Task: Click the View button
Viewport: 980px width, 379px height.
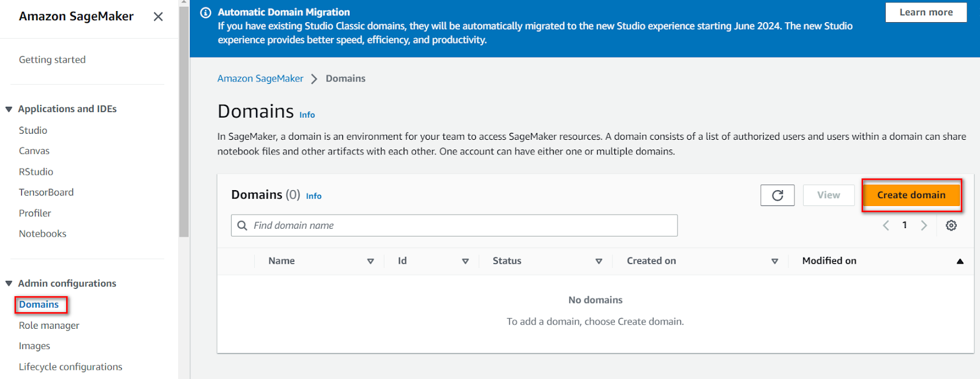Action: click(x=829, y=195)
